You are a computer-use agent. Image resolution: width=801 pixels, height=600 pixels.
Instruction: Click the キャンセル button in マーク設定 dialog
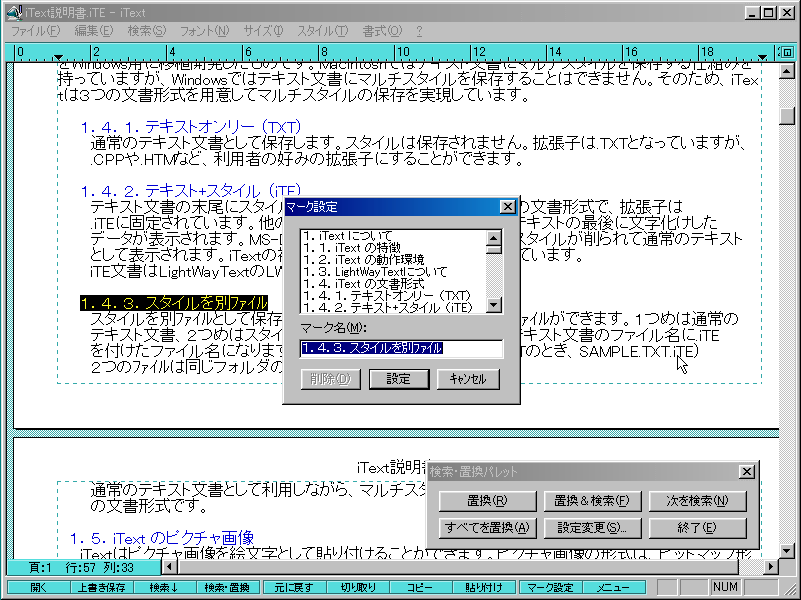[468, 379]
